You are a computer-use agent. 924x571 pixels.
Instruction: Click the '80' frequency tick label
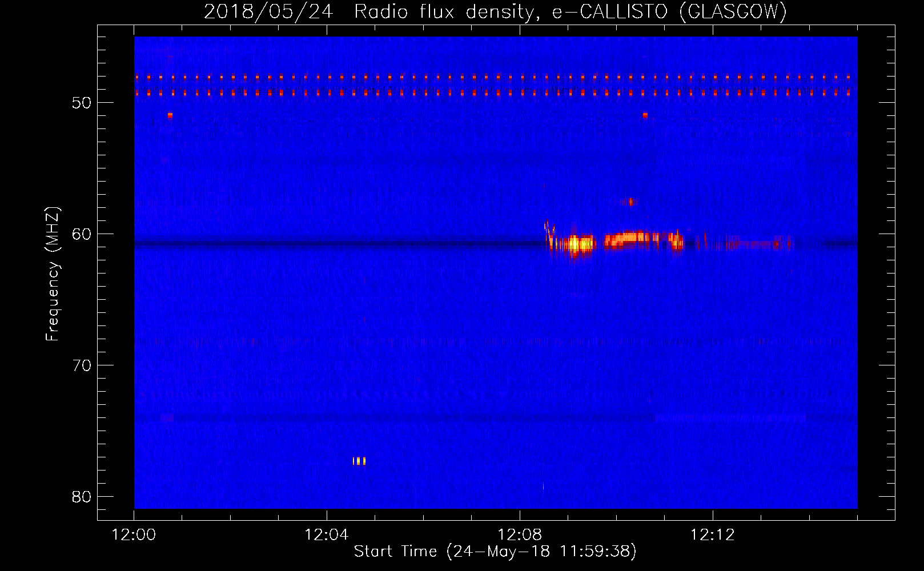pos(82,497)
